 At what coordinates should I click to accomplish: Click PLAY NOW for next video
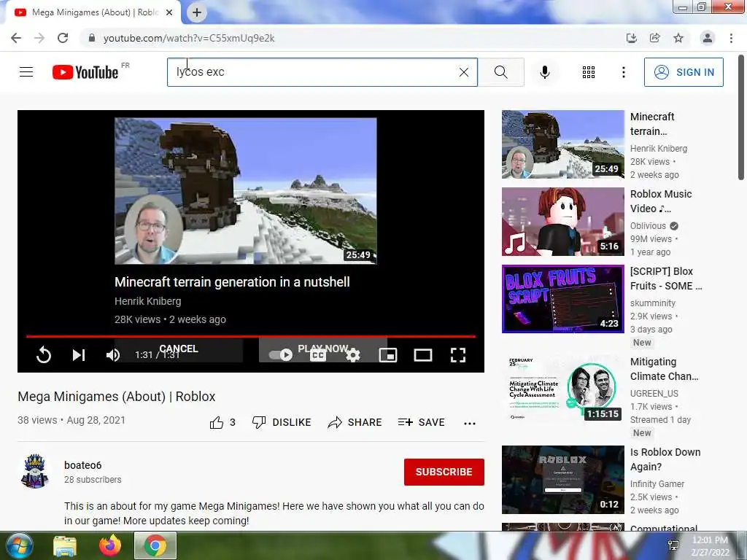(322, 349)
